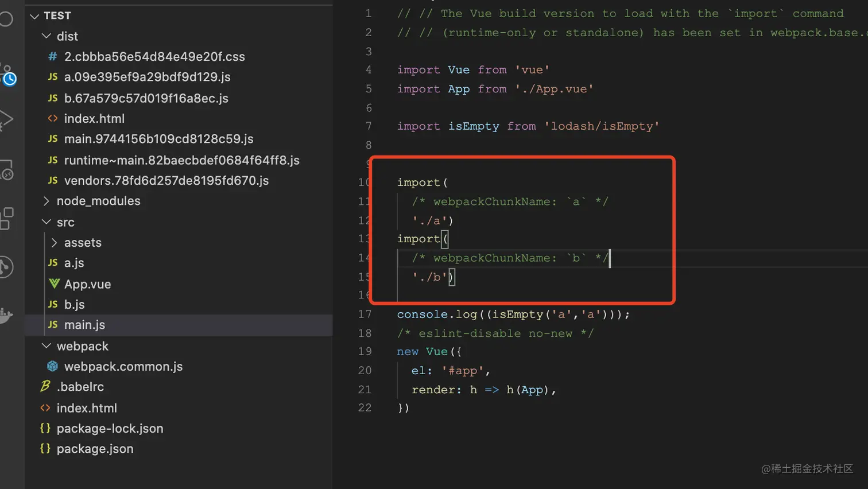Click line number 19 in the gutter
Viewport: 868px width, 489px height.
click(365, 351)
